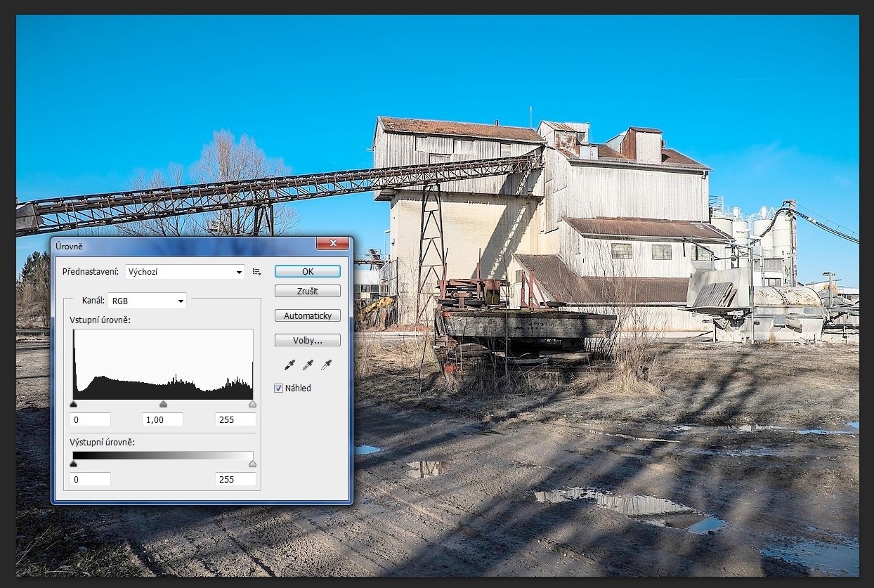Focus the gamma 1,00 input field

163,419
